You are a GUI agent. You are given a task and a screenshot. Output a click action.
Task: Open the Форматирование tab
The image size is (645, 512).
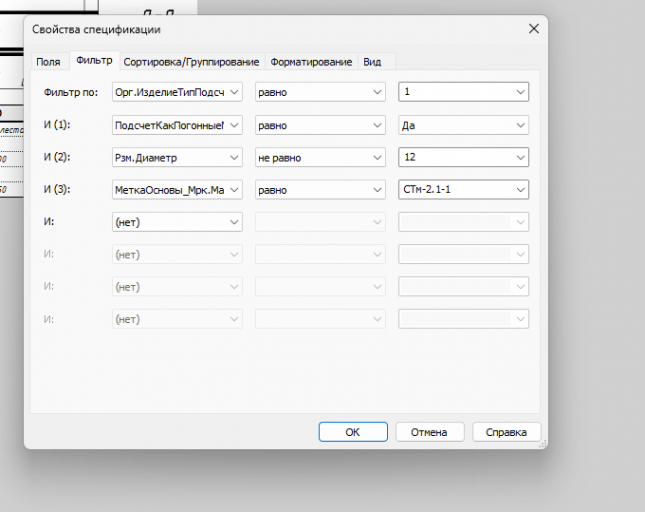[311, 62]
